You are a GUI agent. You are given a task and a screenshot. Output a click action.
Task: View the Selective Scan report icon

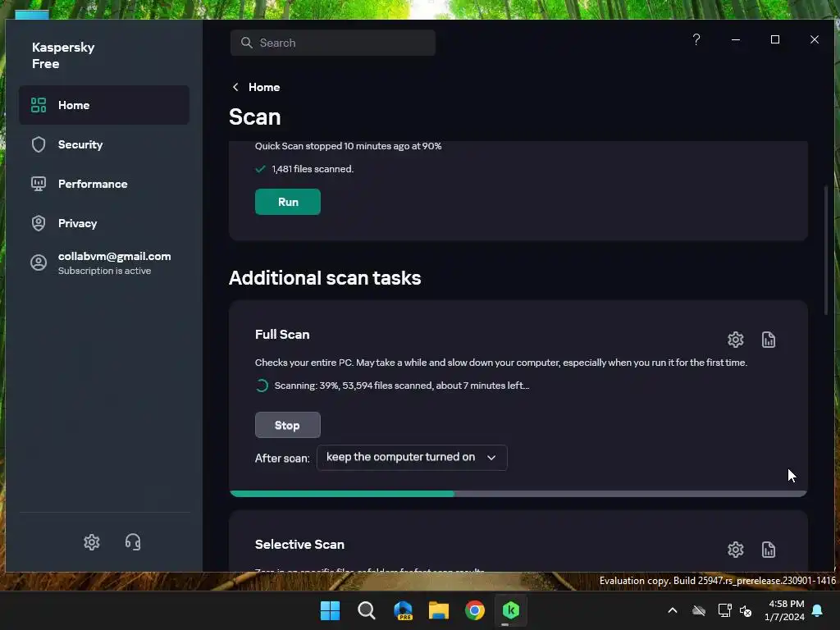pos(768,550)
